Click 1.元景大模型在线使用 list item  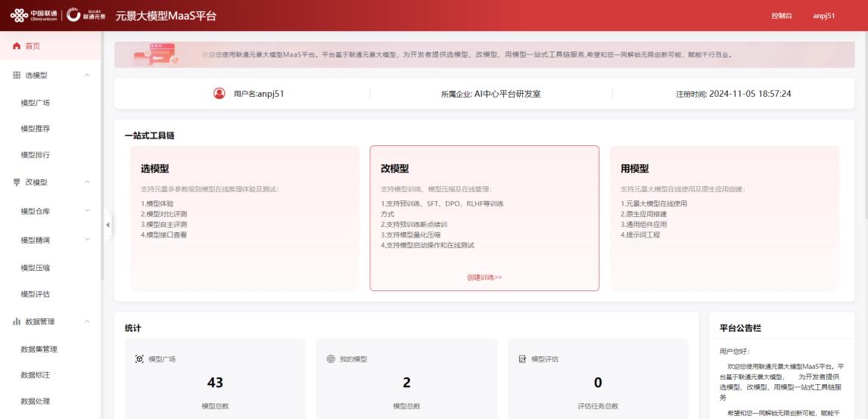(x=654, y=203)
